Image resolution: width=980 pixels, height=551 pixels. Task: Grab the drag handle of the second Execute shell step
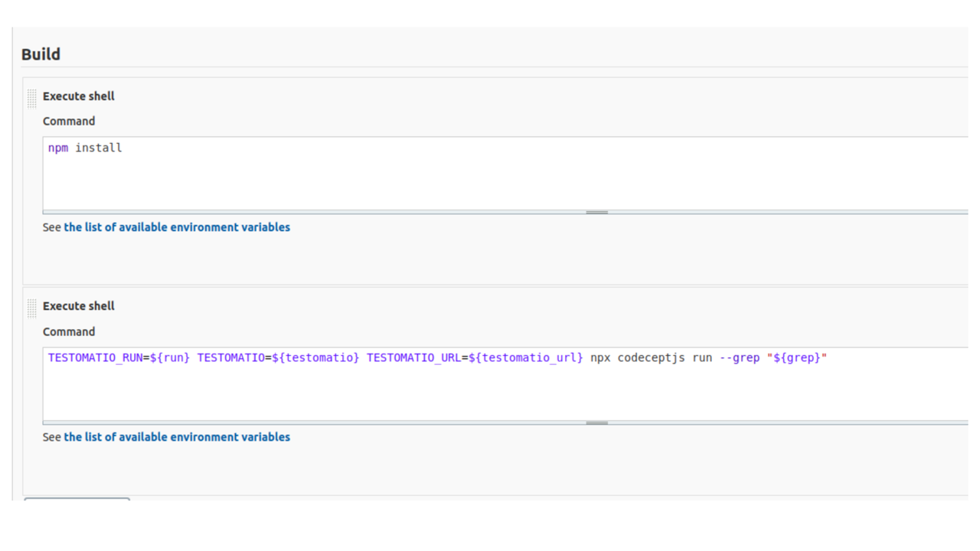[x=31, y=308]
